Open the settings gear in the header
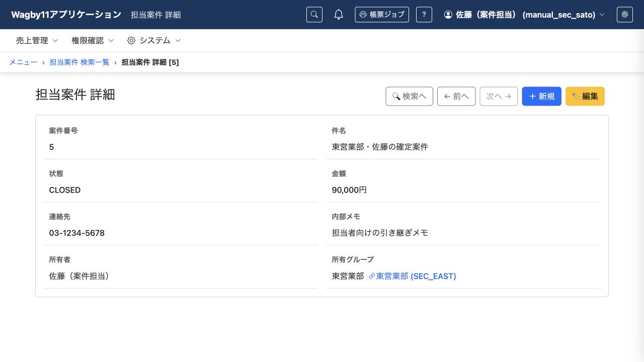 click(625, 15)
